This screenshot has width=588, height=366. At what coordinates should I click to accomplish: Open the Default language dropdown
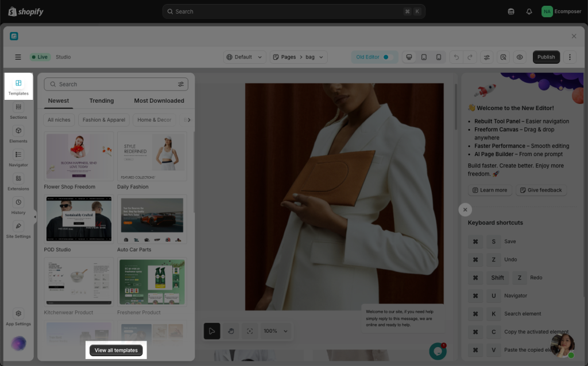[245, 57]
